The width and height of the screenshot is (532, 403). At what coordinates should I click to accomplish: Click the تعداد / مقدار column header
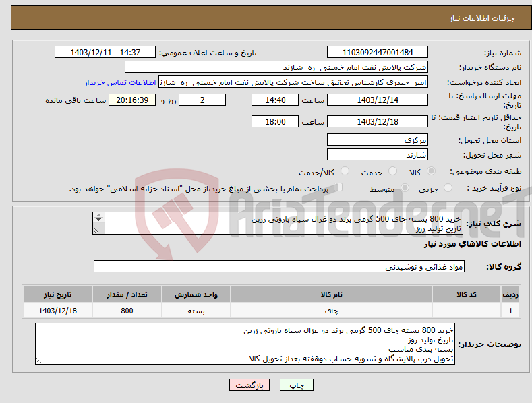point(127,294)
